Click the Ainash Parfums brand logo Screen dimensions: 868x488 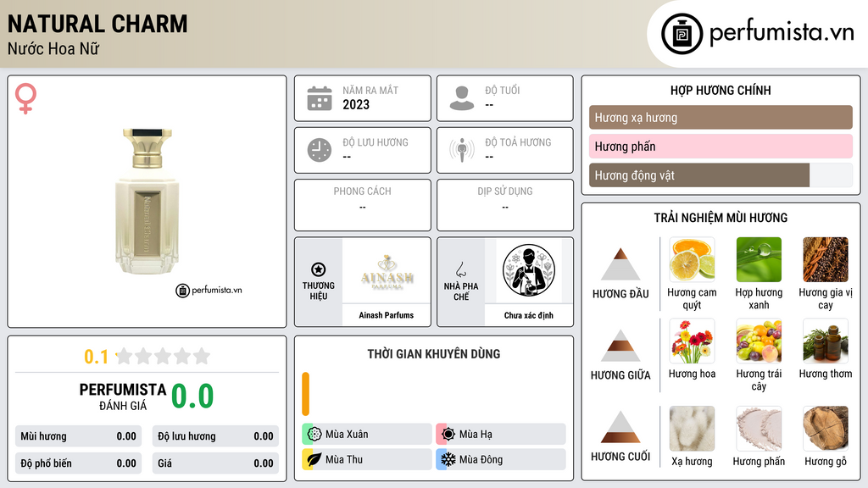pyautogui.click(x=387, y=272)
